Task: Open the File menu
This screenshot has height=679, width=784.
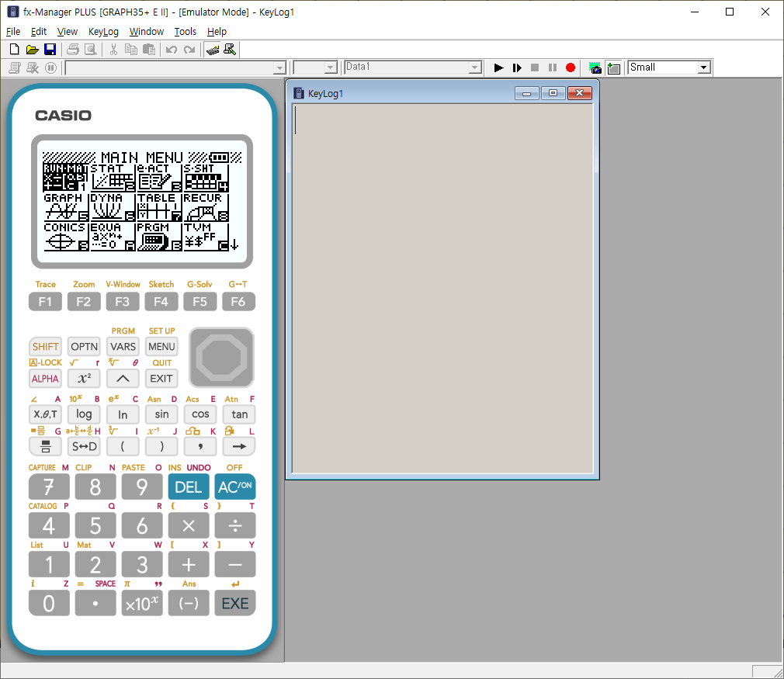Action: click(x=13, y=32)
